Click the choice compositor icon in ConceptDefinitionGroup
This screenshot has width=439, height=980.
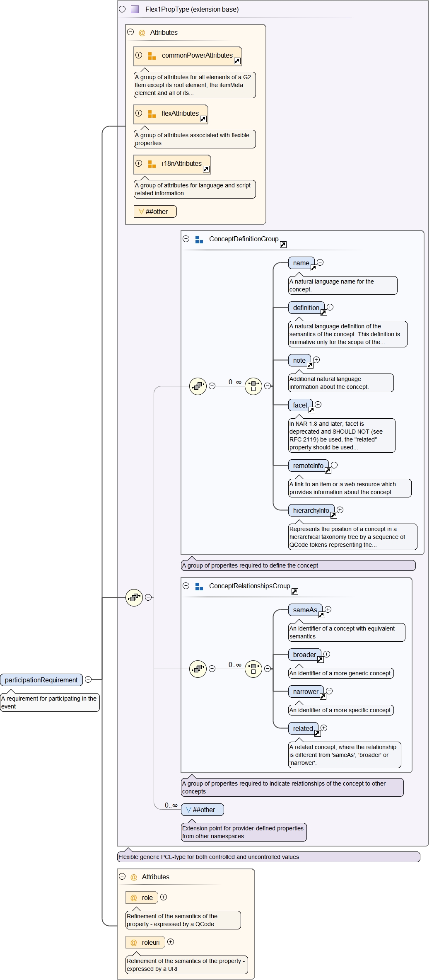pyautogui.click(x=253, y=386)
